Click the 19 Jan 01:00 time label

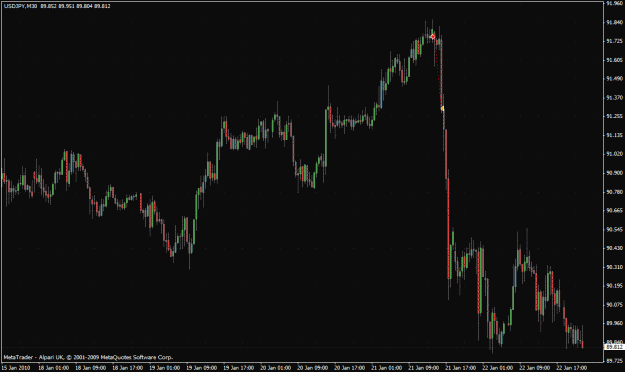coord(164,368)
